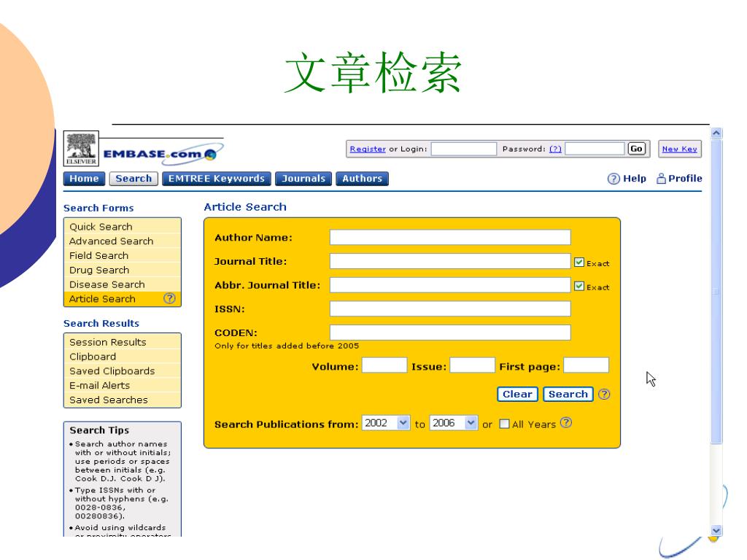This screenshot has width=747, height=560.
Task: Select Field Search form
Action: (x=122, y=255)
